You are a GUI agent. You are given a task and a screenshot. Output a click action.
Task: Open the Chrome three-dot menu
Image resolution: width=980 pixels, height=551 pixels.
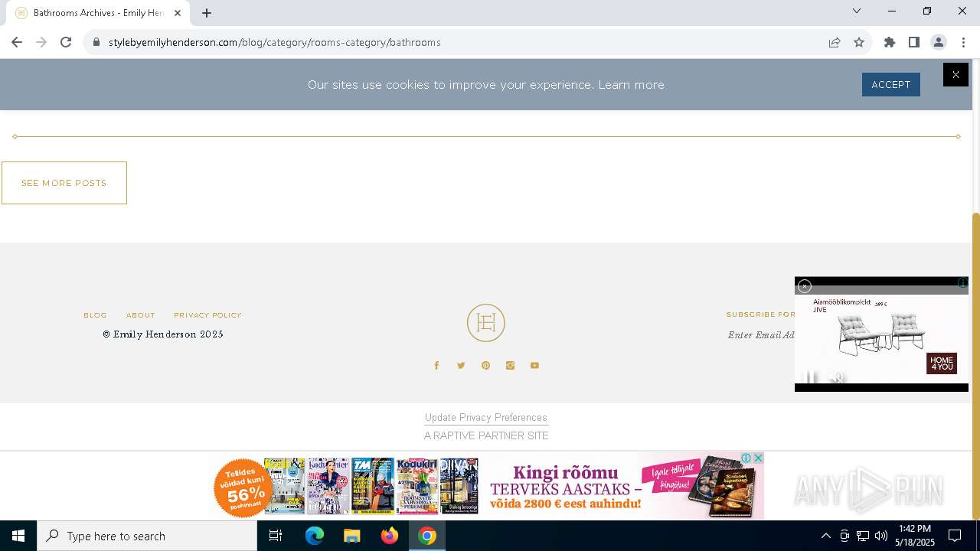963,42
